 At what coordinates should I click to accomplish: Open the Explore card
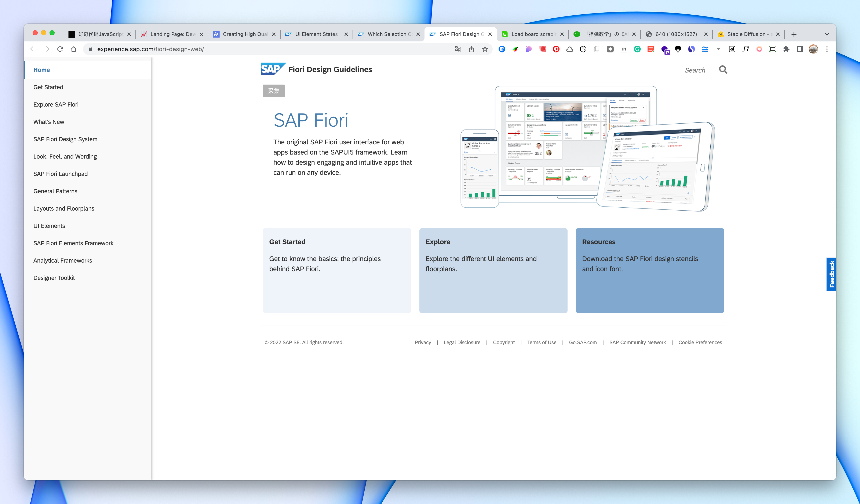click(493, 270)
